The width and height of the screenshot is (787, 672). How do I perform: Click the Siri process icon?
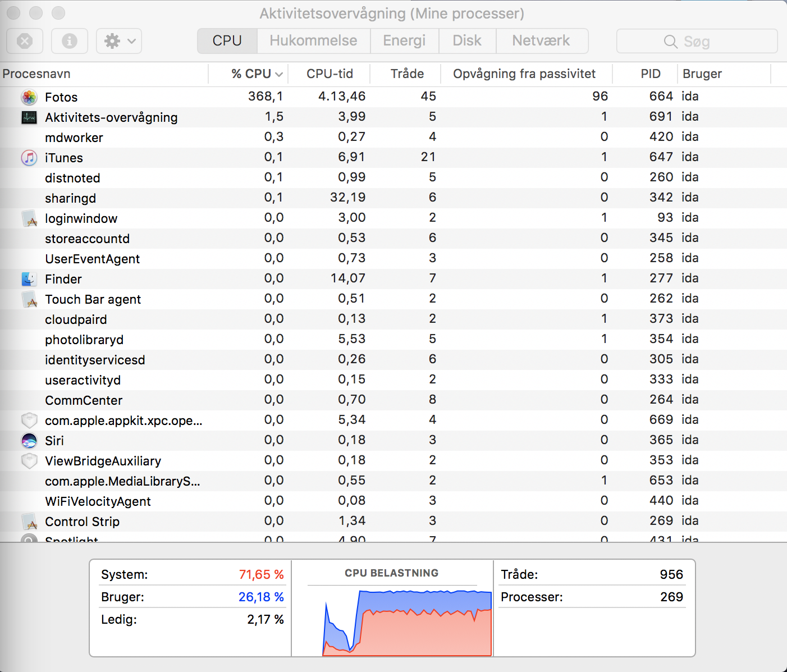[x=29, y=441]
